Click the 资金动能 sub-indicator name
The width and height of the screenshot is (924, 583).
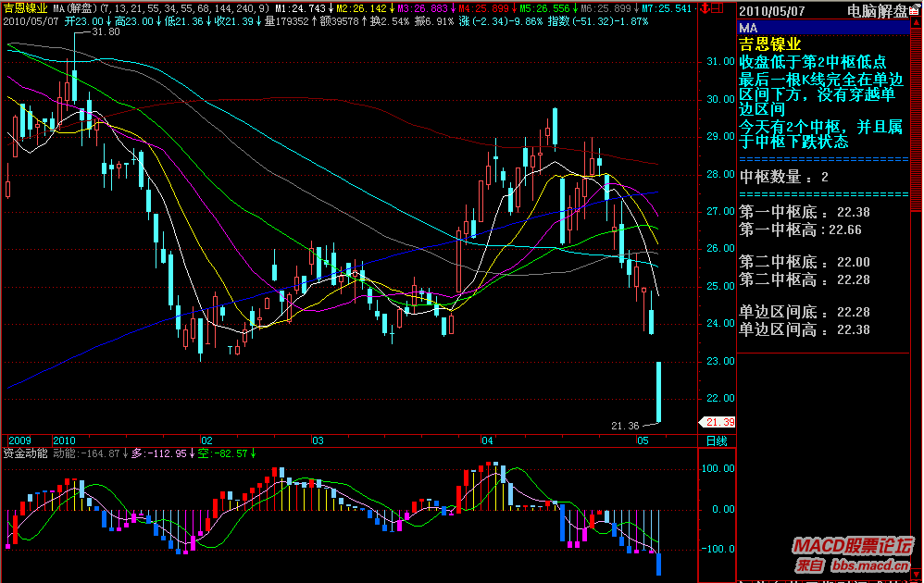coord(25,453)
